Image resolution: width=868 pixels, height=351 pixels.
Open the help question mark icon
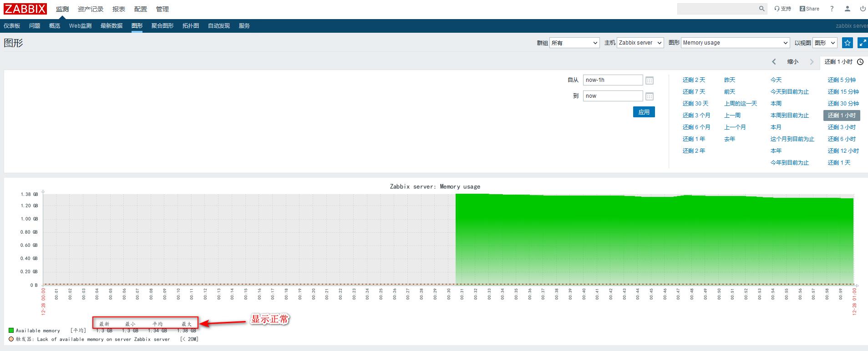[832, 9]
